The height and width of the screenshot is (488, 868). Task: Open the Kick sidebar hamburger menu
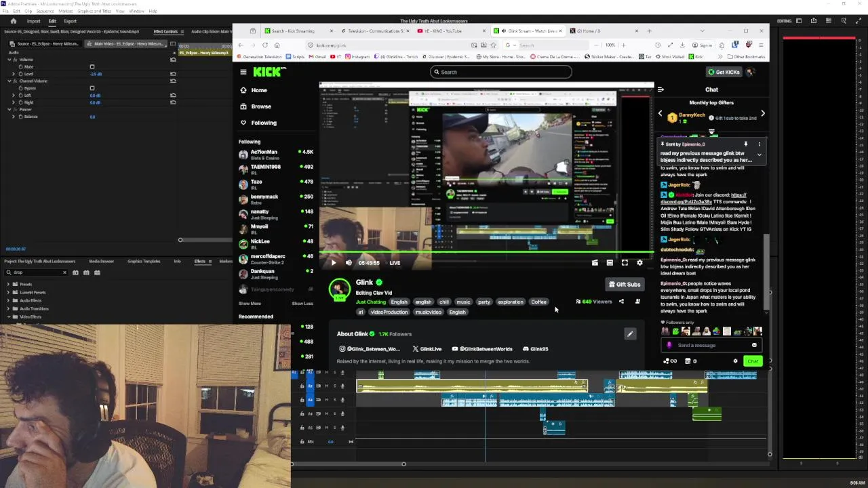(x=243, y=72)
